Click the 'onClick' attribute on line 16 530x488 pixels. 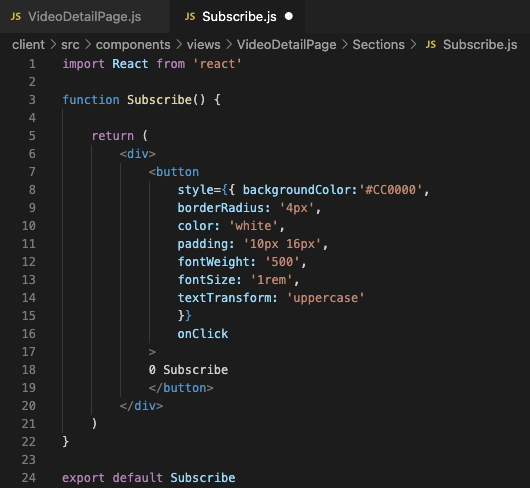point(203,334)
